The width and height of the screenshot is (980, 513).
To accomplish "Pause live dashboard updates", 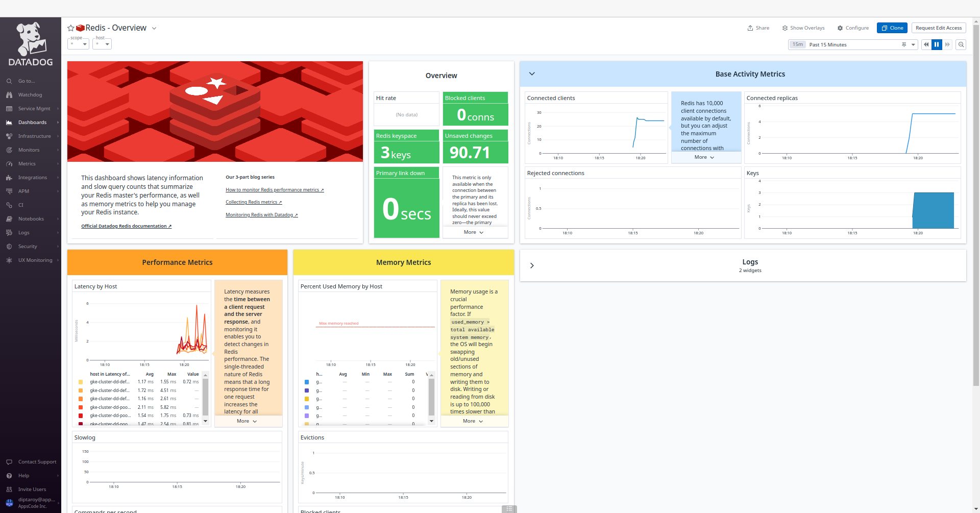I will point(937,44).
